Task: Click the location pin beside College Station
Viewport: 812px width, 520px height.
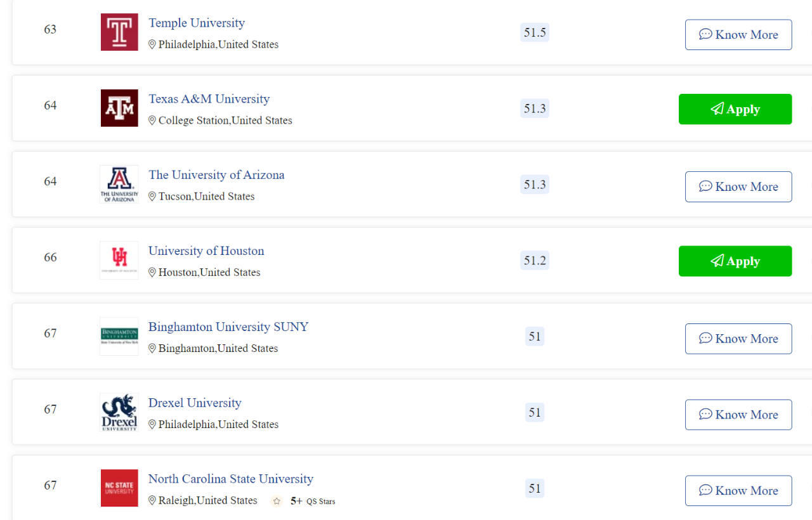Action: pos(152,120)
